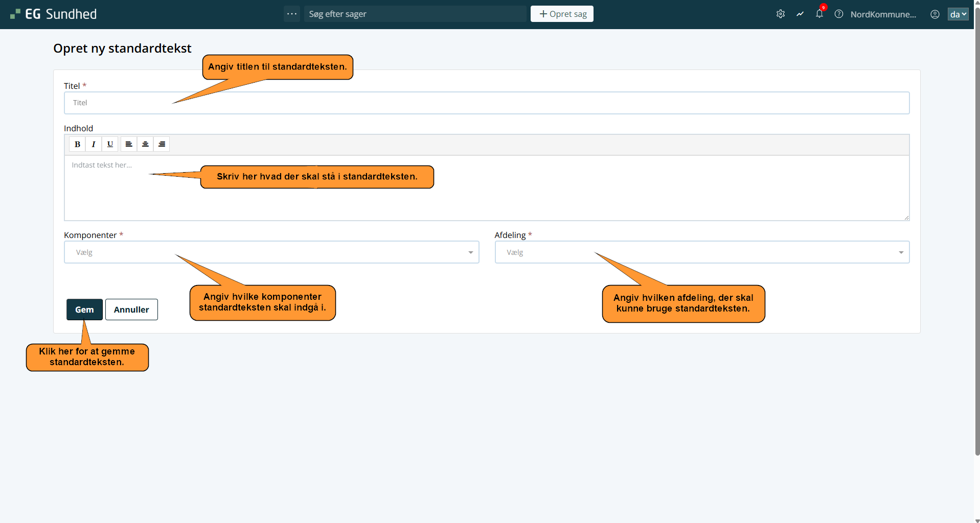Open the statistics chart icon
Image resolution: width=980 pixels, height=523 pixels.
[800, 14]
